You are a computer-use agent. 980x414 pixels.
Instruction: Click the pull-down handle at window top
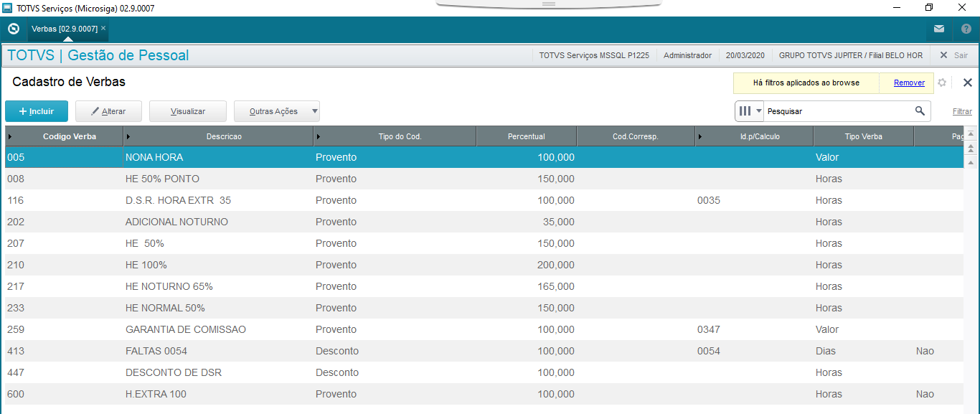[549, 4]
